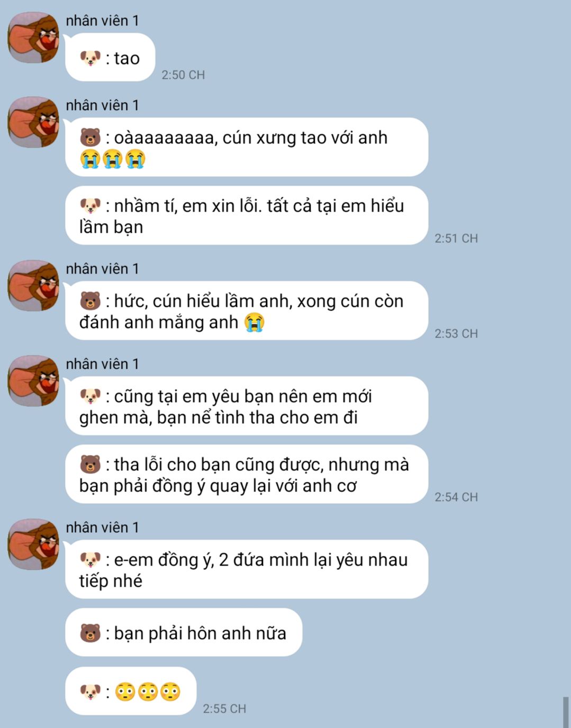Click the scrollbar thumb at the bottom right
The image size is (571, 728).
point(565,712)
